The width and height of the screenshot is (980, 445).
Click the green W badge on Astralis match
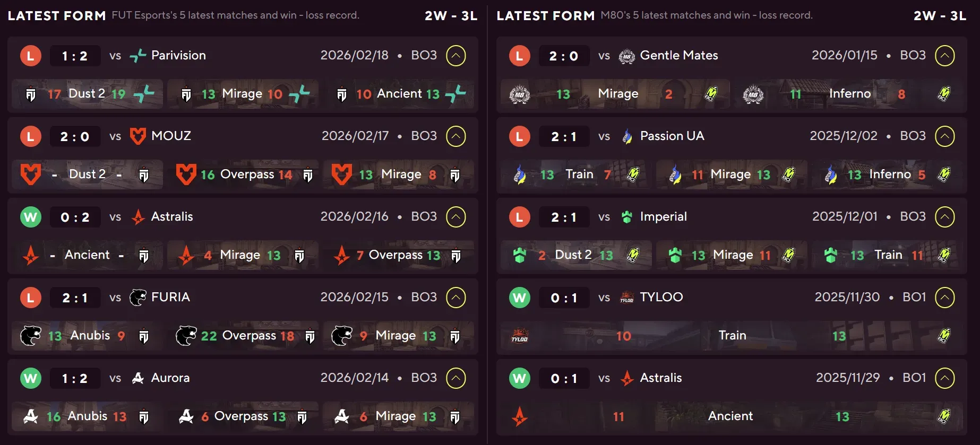pos(30,217)
